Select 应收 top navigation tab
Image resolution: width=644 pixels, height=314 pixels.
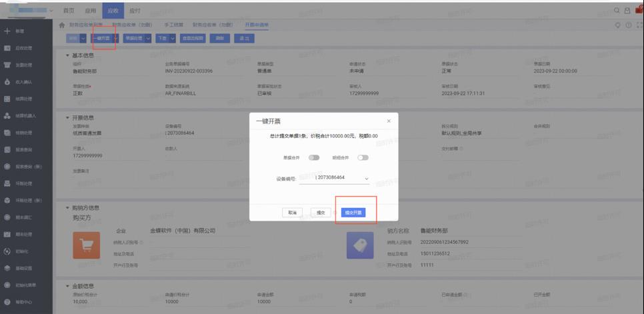tap(113, 11)
